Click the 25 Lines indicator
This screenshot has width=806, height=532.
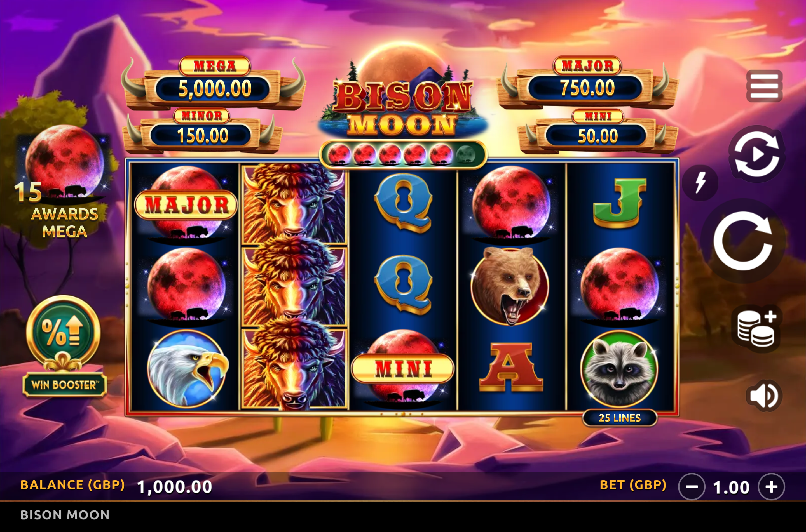[x=620, y=418]
